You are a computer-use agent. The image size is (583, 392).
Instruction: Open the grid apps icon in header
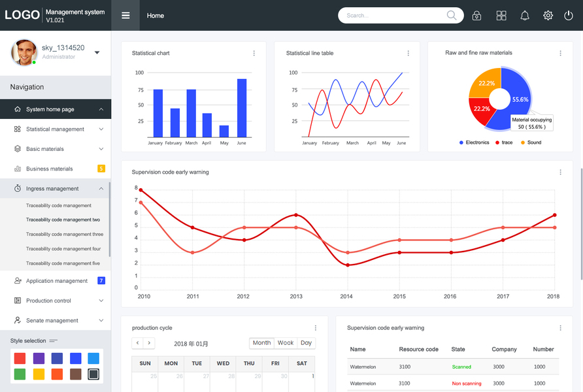(x=501, y=15)
